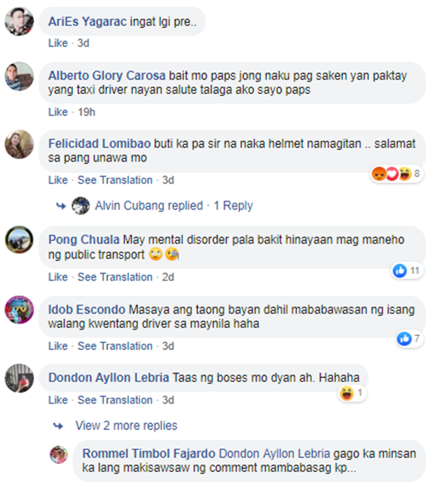The width and height of the screenshot is (448, 482).
Task: Expand View 2 more replies
Action: tap(127, 426)
